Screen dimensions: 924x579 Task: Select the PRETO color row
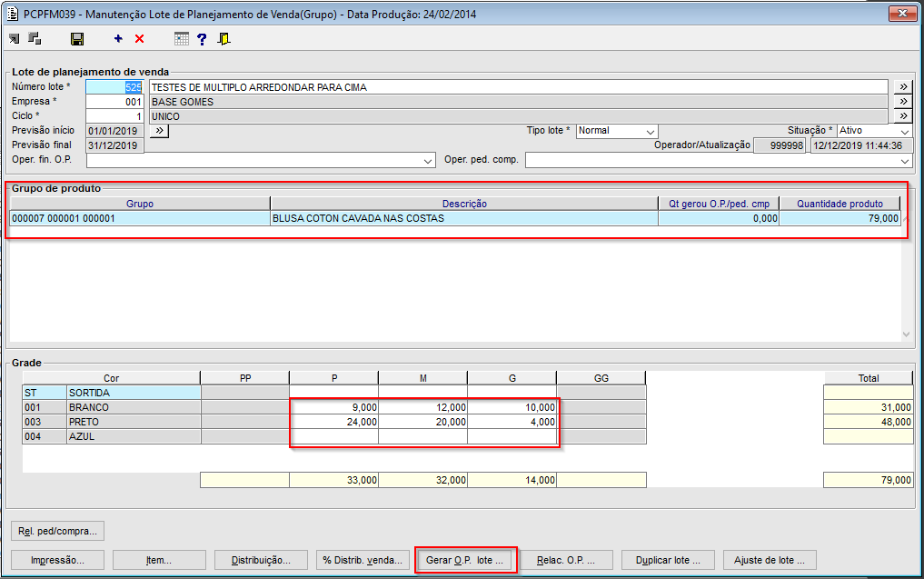tap(112, 422)
